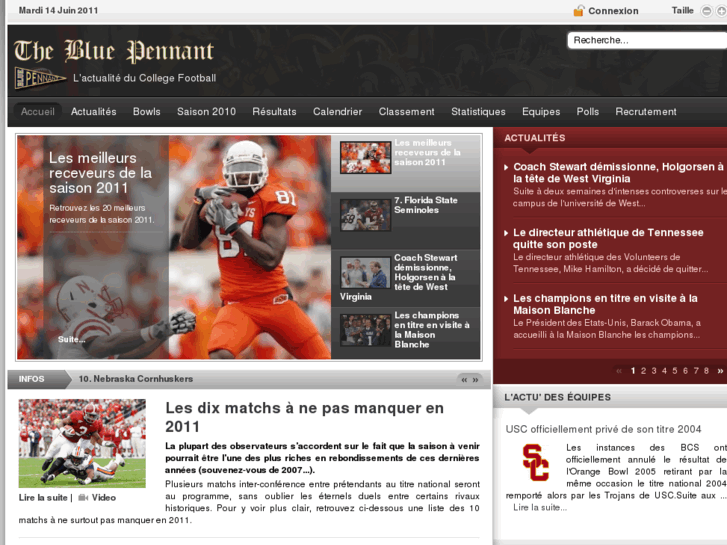Click the tagline L'actualité du College Football

[145, 78]
